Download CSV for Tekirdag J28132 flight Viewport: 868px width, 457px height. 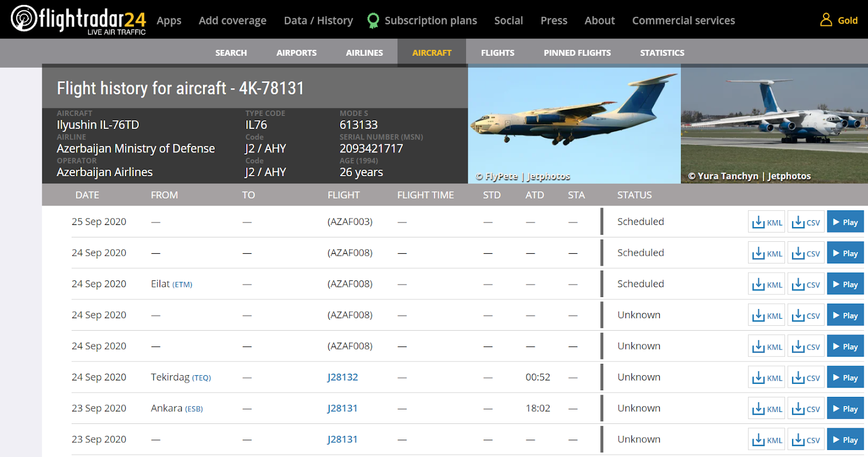pyautogui.click(x=806, y=377)
